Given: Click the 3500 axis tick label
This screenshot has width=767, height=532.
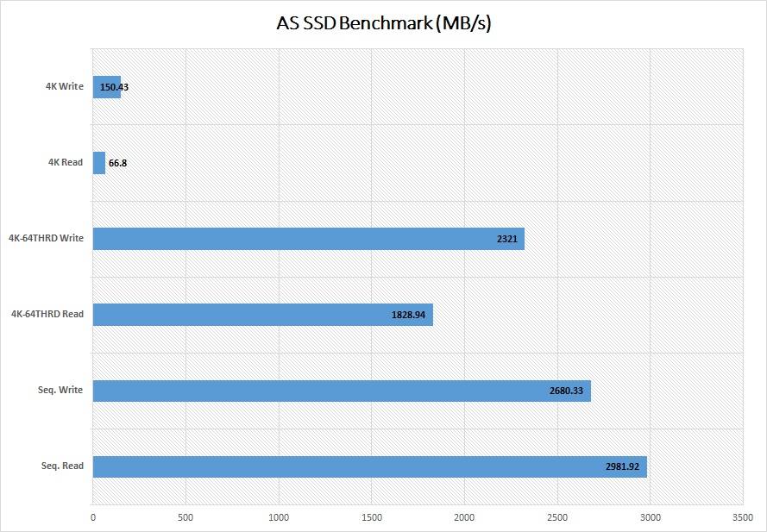Looking at the screenshot, I should [743, 518].
